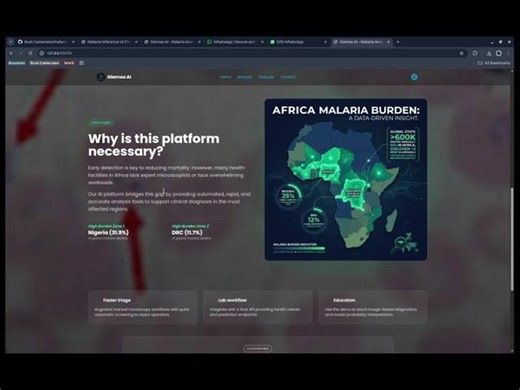Close the active Giemsa AI tab

pyautogui.click(x=388, y=42)
